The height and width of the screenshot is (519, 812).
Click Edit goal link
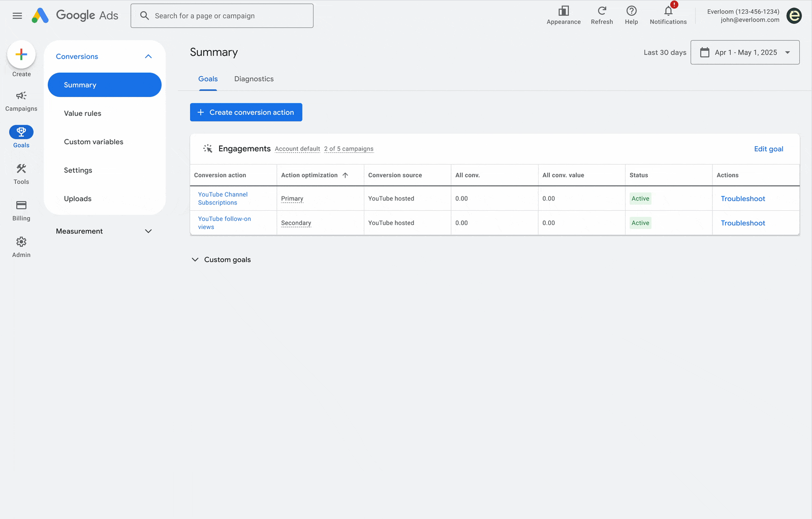(768, 149)
